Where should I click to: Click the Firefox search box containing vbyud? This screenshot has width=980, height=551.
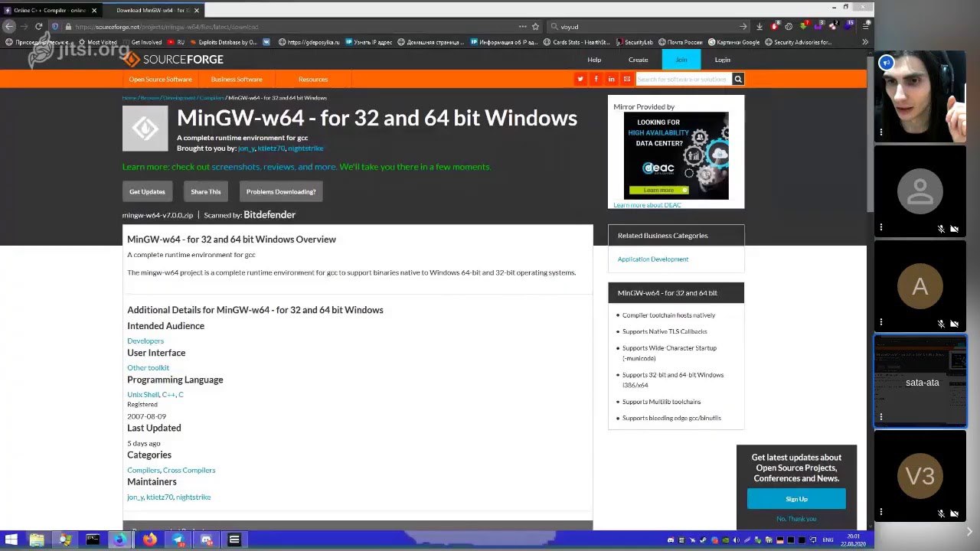647,27
